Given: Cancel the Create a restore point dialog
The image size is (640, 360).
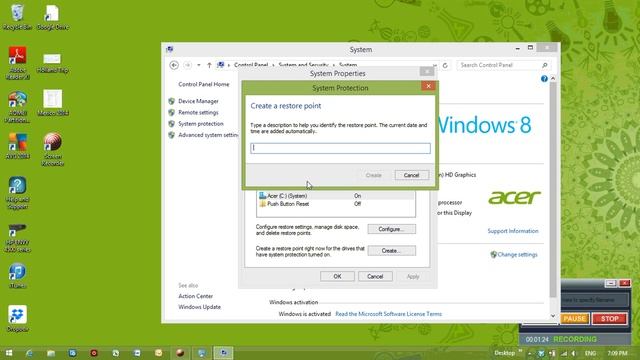Looking at the screenshot, I should 411,175.
